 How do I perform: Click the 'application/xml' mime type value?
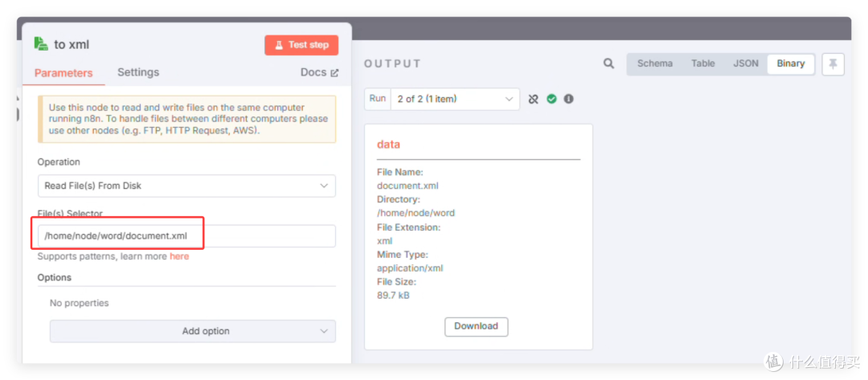click(410, 268)
